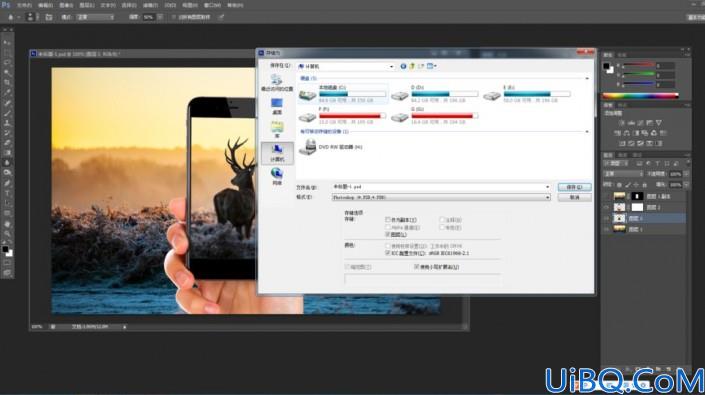
Task: Toggle 使用小写扩展名 checkbox
Action: tap(416, 267)
